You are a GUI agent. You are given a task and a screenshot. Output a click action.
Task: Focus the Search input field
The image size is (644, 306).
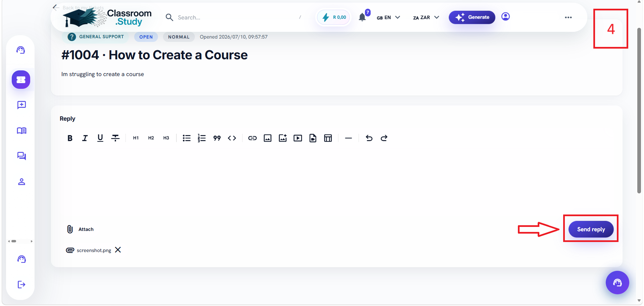click(x=235, y=17)
